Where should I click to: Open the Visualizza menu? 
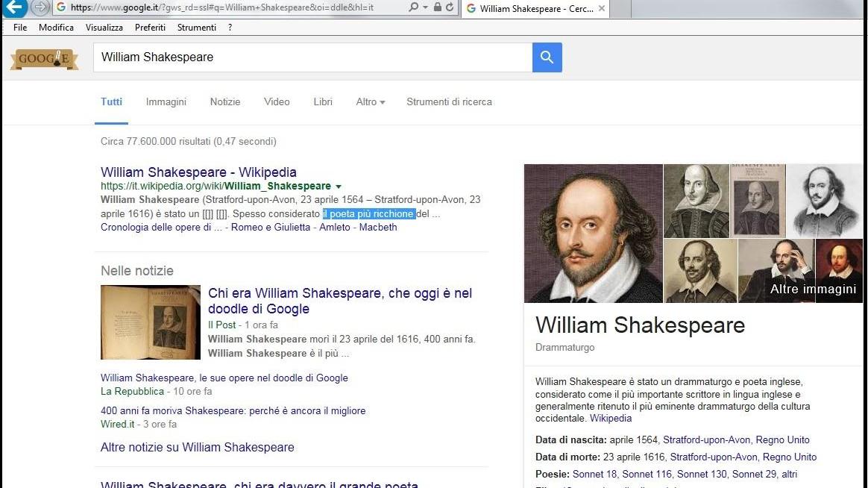(104, 27)
